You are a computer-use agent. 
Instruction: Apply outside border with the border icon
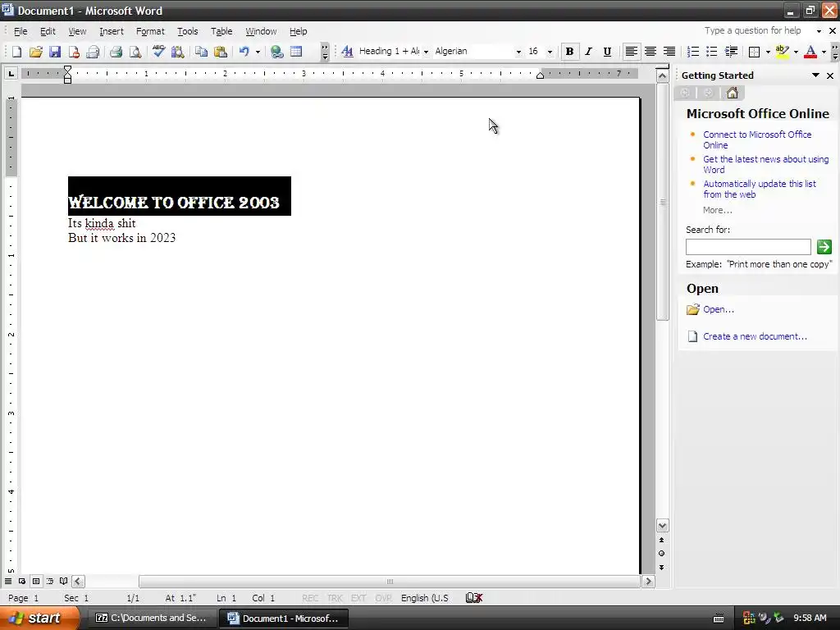click(755, 52)
